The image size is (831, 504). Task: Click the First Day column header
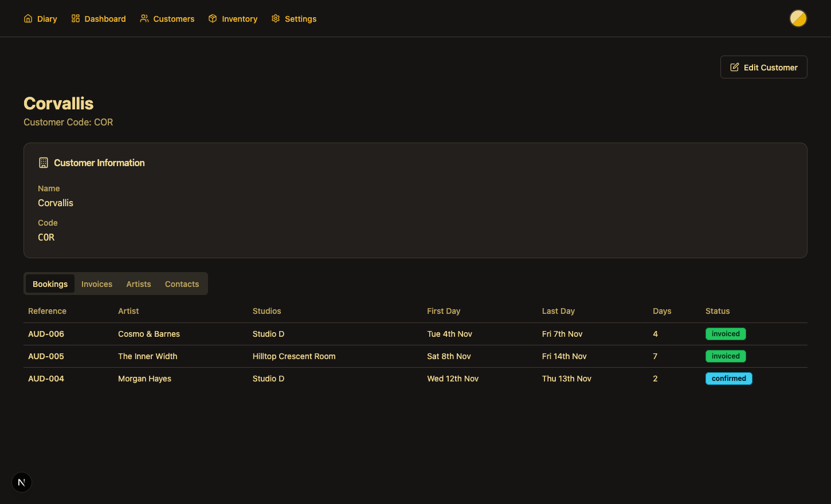click(444, 311)
